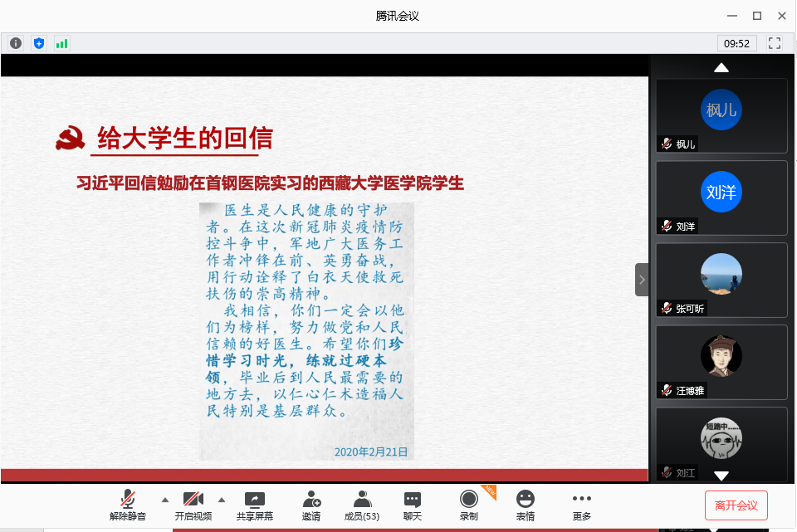Open the meeting info icon
This screenshot has height=532, width=797.
pos(16,43)
